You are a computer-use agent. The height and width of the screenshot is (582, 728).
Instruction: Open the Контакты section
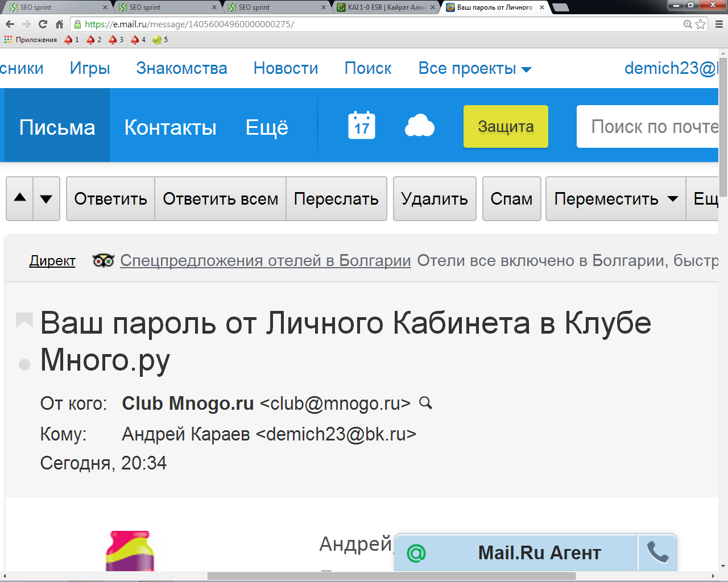point(171,127)
